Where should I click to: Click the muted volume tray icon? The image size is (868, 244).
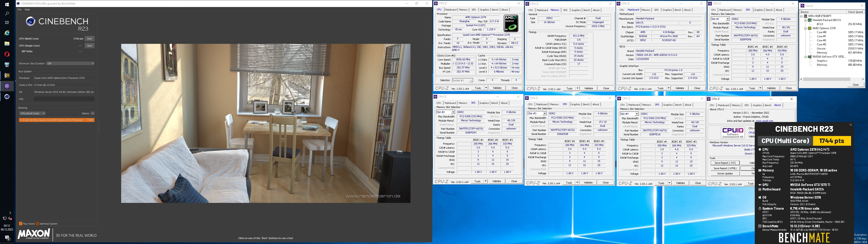coord(10,218)
